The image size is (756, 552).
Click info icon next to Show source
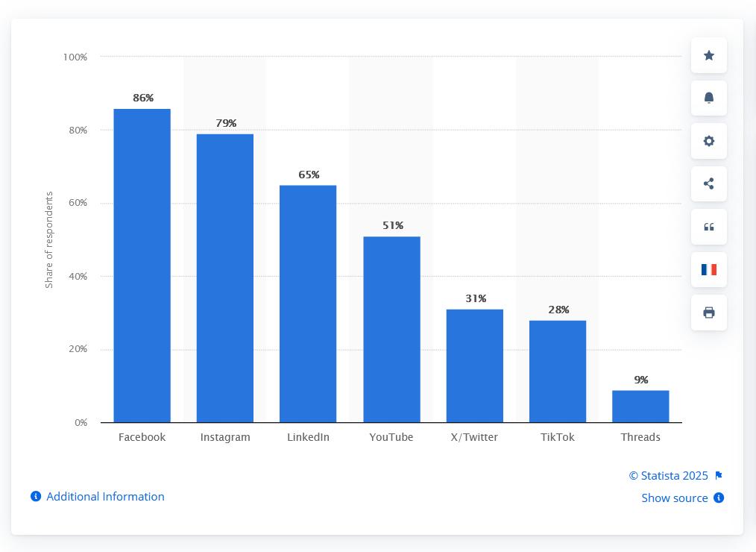(x=719, y=498)
